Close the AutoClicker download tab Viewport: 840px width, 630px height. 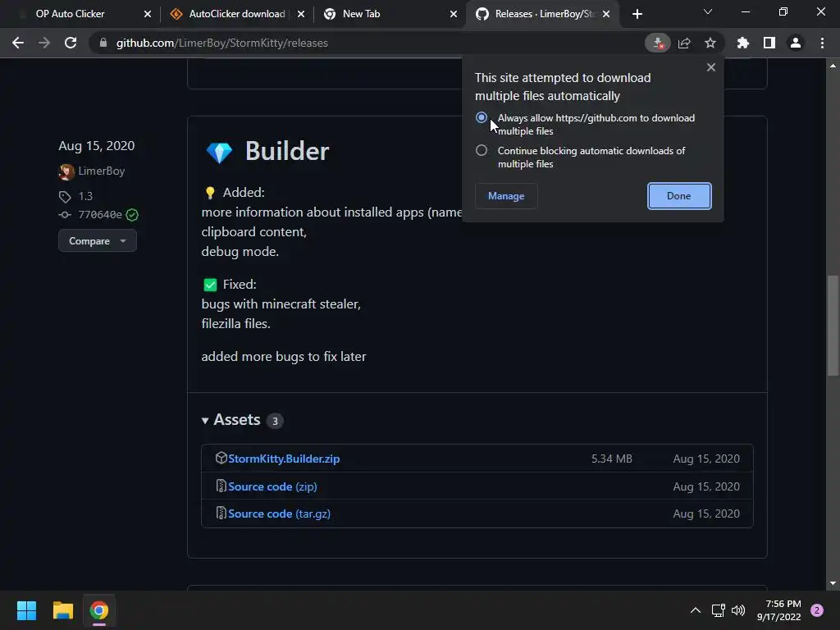click(x=301, y=14)
